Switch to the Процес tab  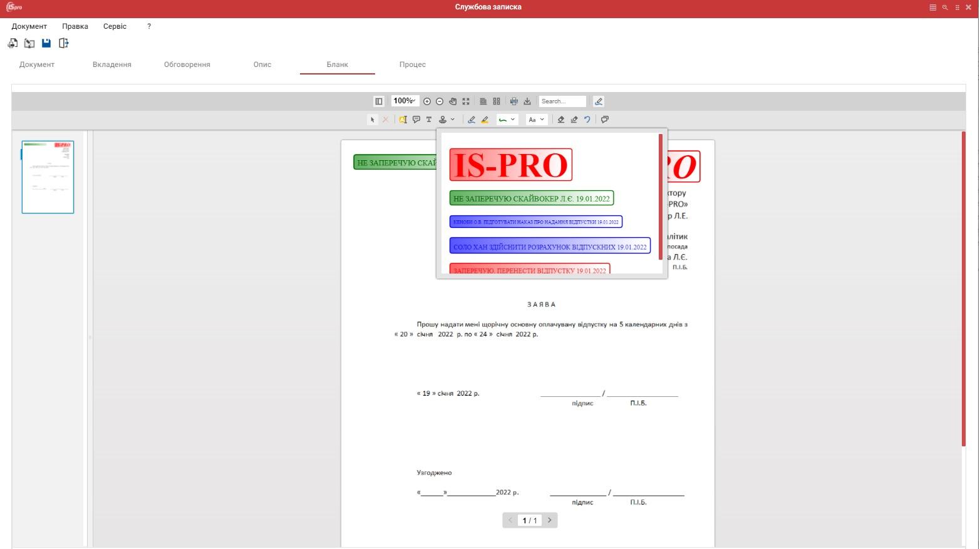(x=413, y=64)
